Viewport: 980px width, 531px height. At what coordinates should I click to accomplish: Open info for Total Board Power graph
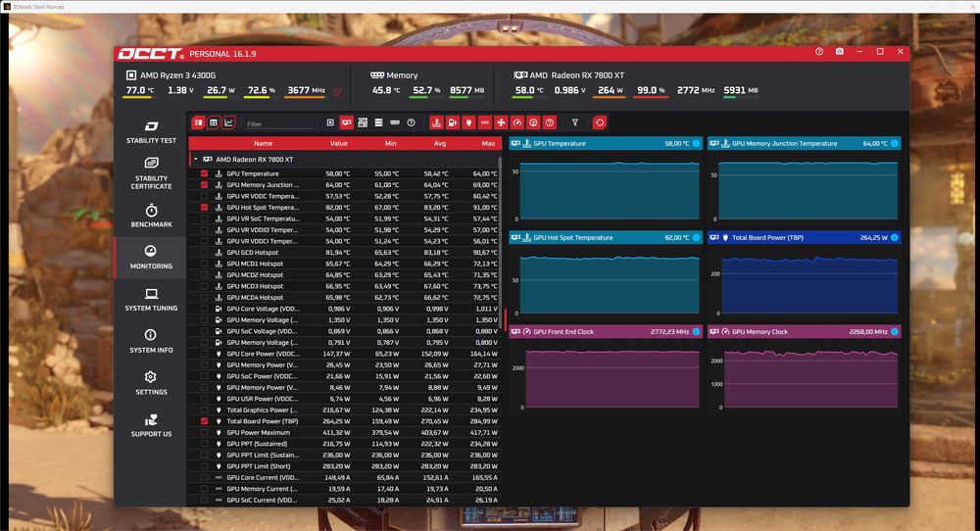point(895,237)
